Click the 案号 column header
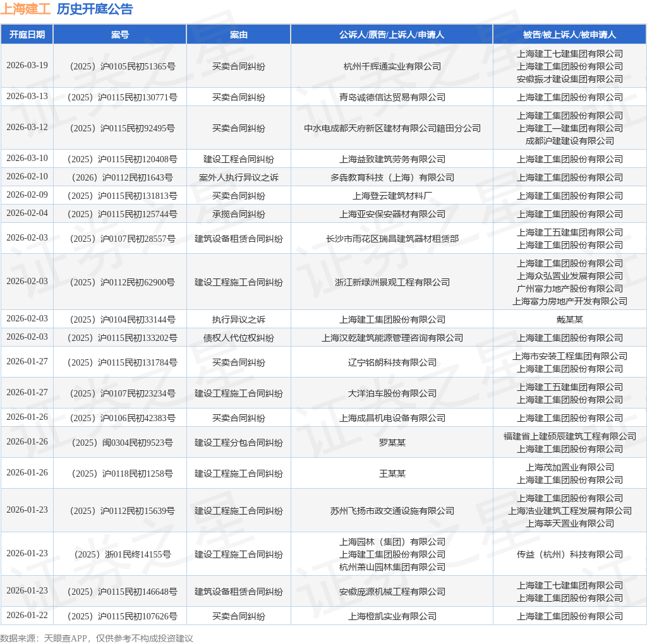 click(x=120, y=35)
